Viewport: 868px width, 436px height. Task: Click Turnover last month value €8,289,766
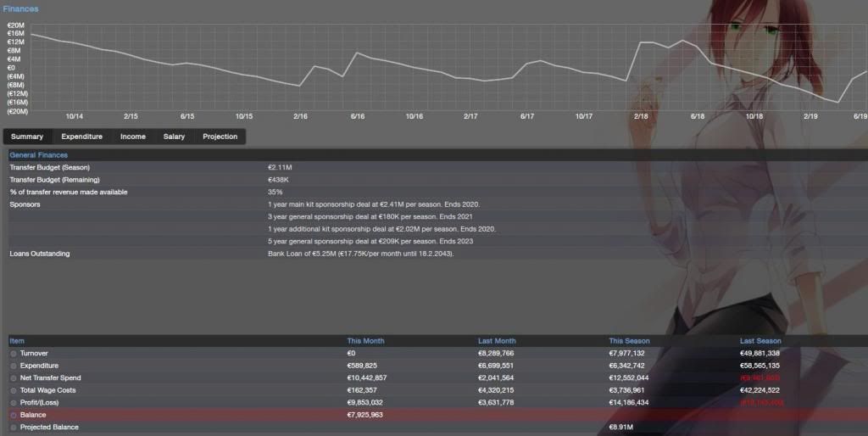pyautogui.click(x=496, y=354)
